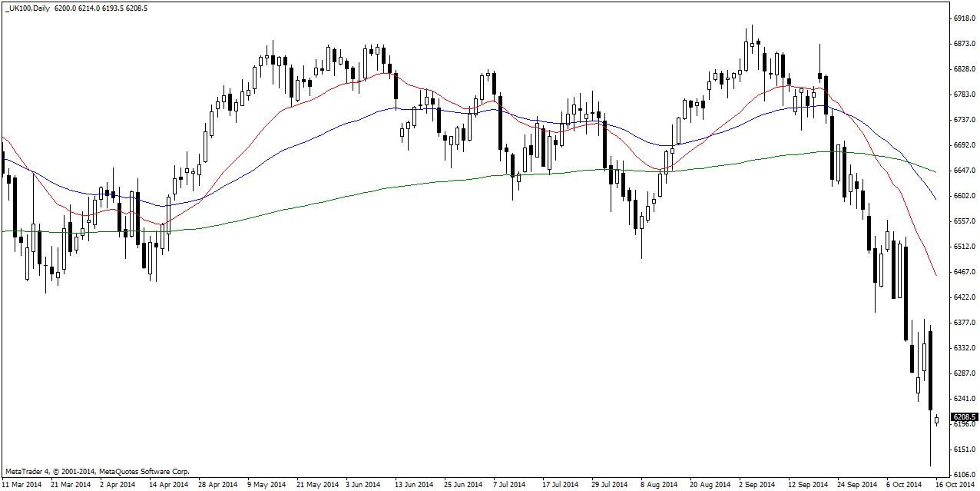Image resolution: width=980 pixels, height=491 pixels.
Task: Click the 6828.0 level on the price scale
Action: tap(964, 69)
